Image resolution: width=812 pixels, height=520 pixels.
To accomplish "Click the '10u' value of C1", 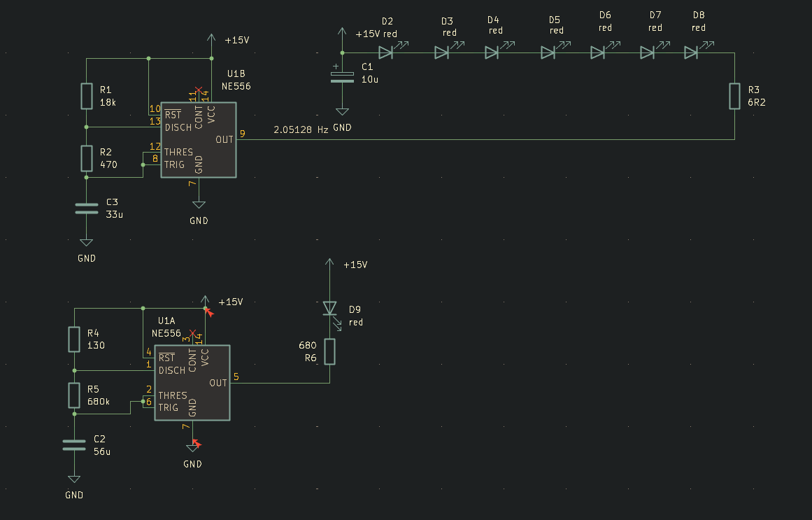I will click(370, 79).
